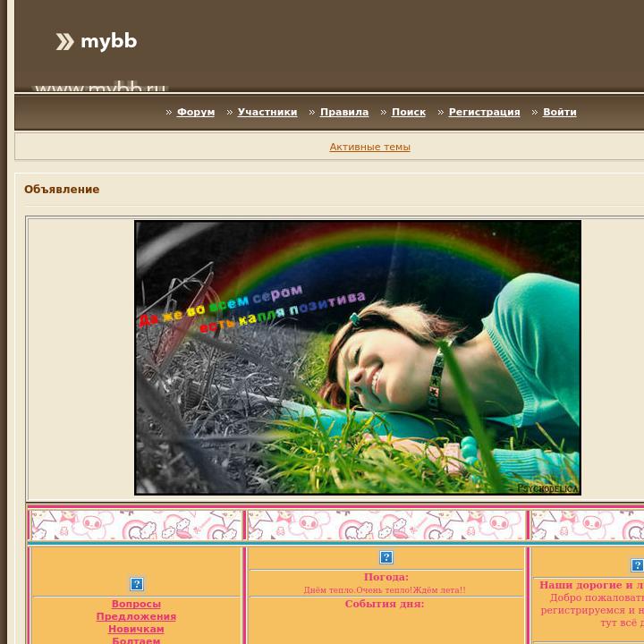Click the rainbow girl announcement image

(358, 357)
